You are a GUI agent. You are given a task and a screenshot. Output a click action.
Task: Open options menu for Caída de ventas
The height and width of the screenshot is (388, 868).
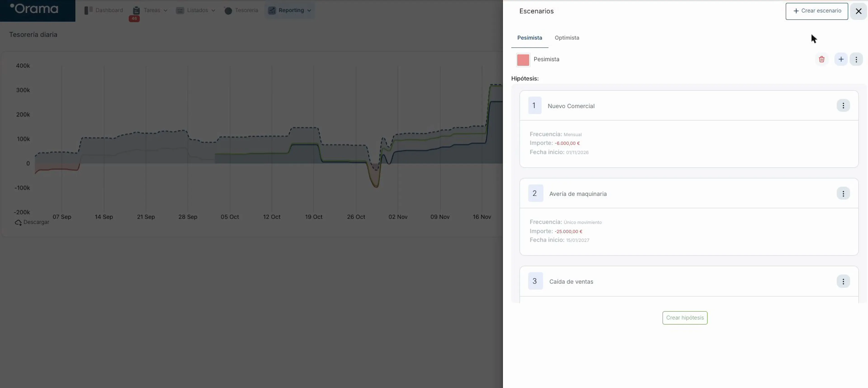coord(843,281)
